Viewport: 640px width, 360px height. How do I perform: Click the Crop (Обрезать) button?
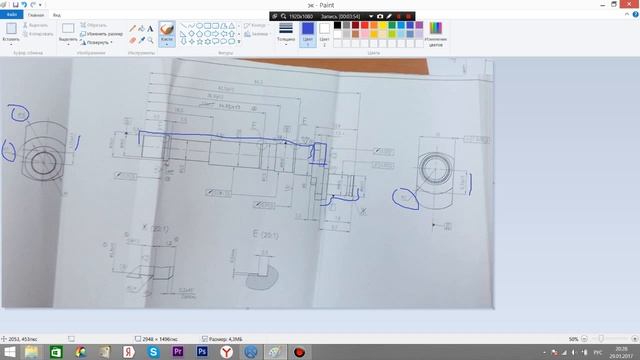click(94, 25)
